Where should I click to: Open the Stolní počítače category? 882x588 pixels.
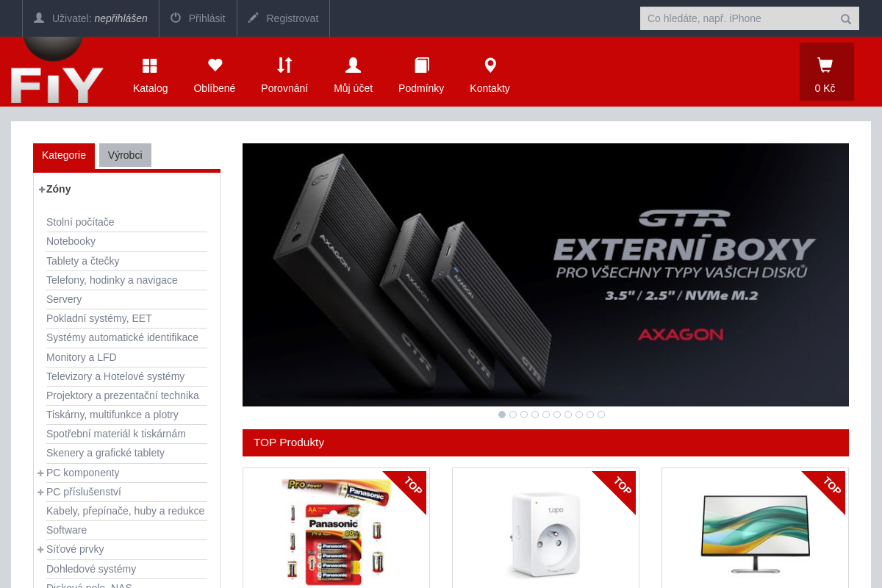click(x=80, y=222)
